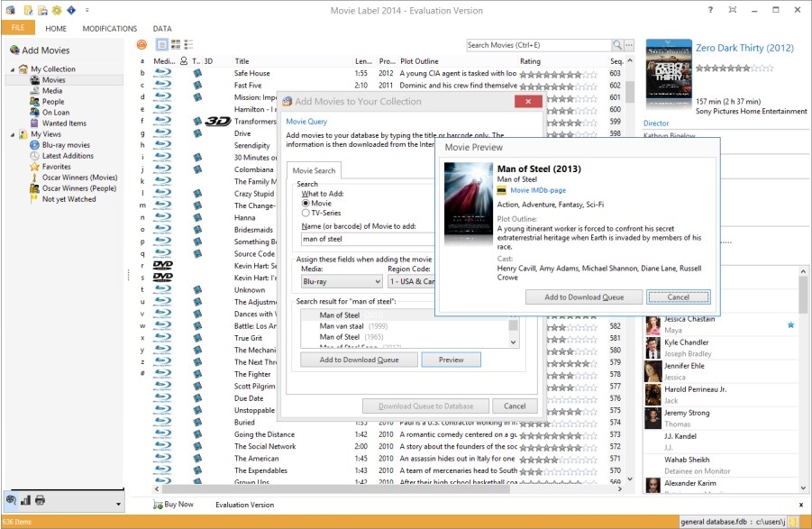This screenshot has width=812, height=529.
Task: Click Add to Download Queue below search results
Action: point(359,360)
